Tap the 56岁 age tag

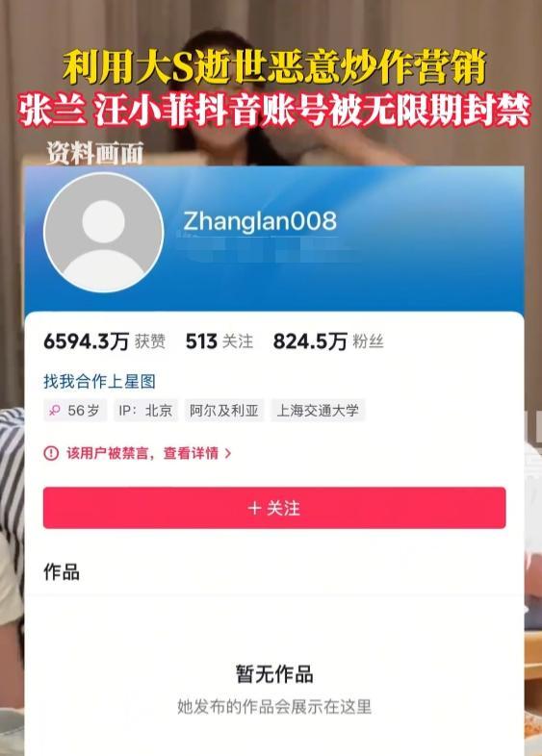click(x=75, y=411)
